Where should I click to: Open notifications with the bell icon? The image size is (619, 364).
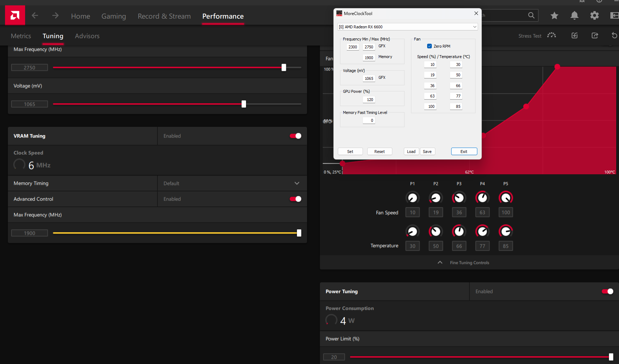click(575, 15)
